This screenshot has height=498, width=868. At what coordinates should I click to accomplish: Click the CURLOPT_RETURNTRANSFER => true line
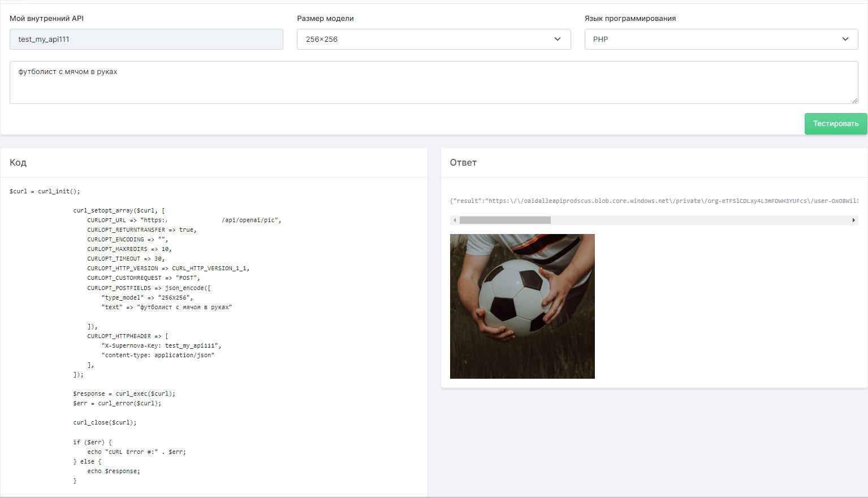pos(142,230)
